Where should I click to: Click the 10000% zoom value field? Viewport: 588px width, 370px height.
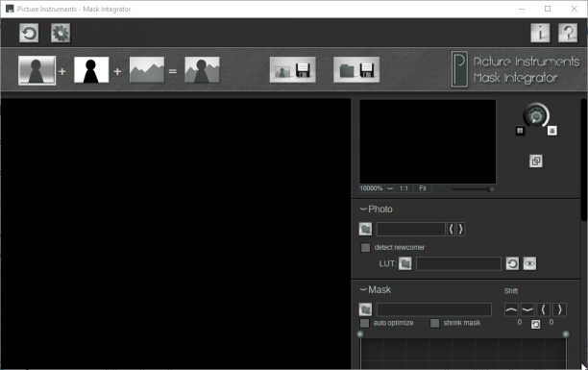[371, 188]
